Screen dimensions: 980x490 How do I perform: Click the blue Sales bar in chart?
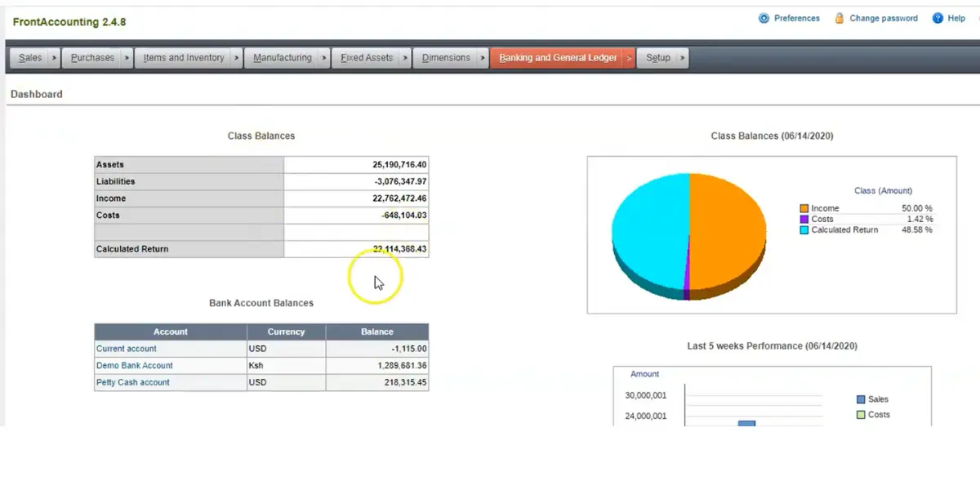point(746,423)
